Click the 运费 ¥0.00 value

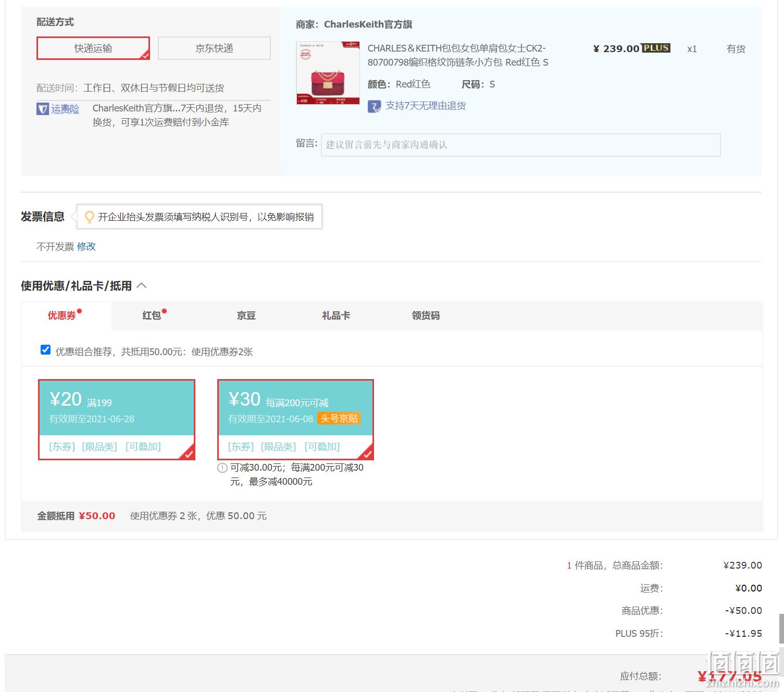click(749, 588)
